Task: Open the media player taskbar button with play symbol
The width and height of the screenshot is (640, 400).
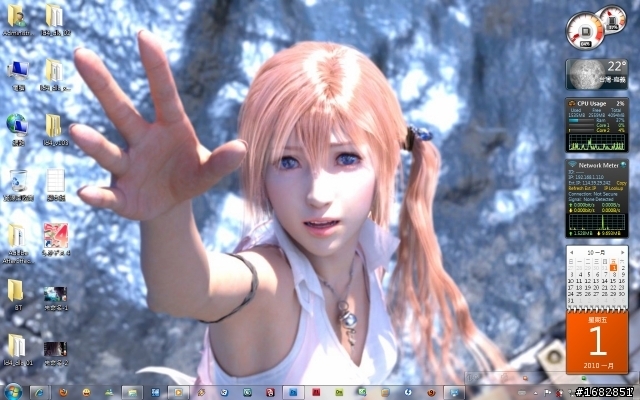Action: 178,392
